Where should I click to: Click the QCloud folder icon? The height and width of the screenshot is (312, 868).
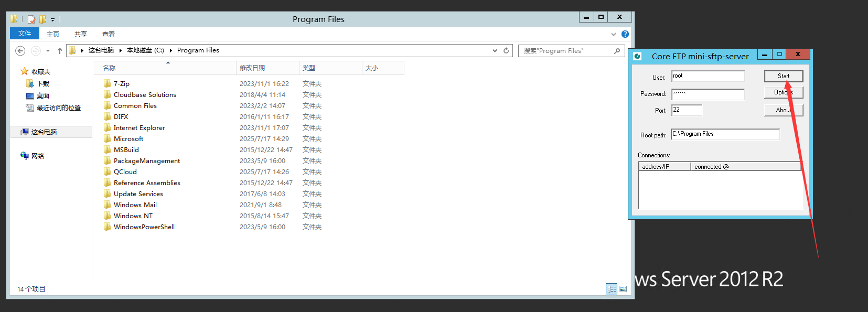pos(108,171)
